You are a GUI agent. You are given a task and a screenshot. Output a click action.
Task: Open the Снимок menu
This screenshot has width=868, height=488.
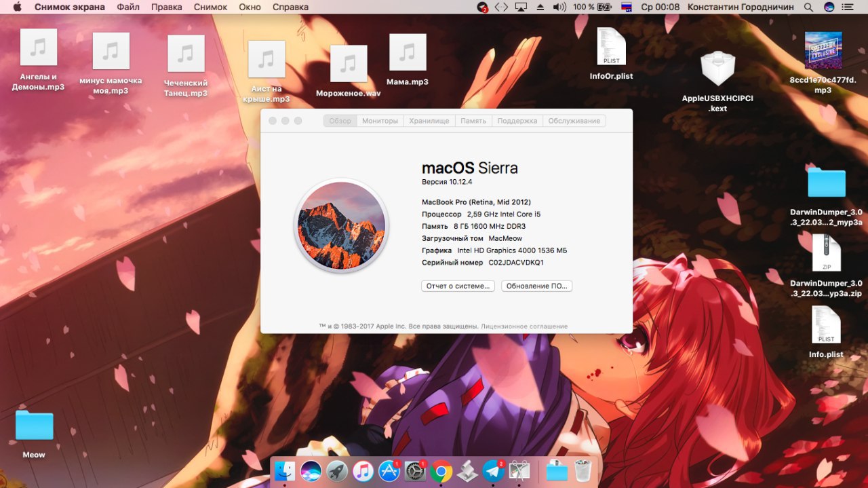pos(210,7)
